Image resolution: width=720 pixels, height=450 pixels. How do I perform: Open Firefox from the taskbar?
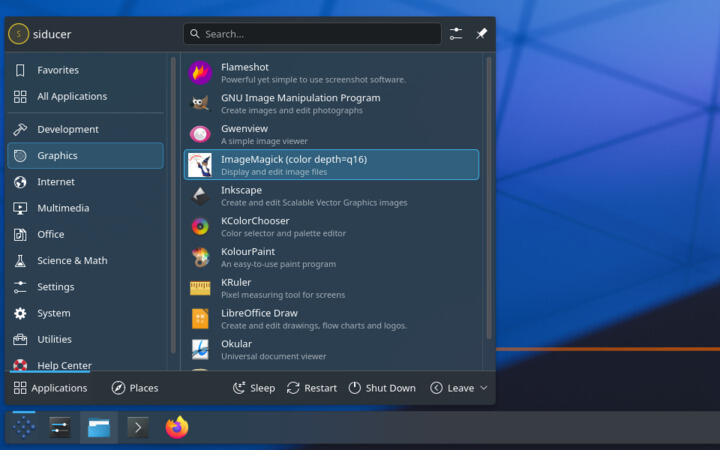coord(177,428)
